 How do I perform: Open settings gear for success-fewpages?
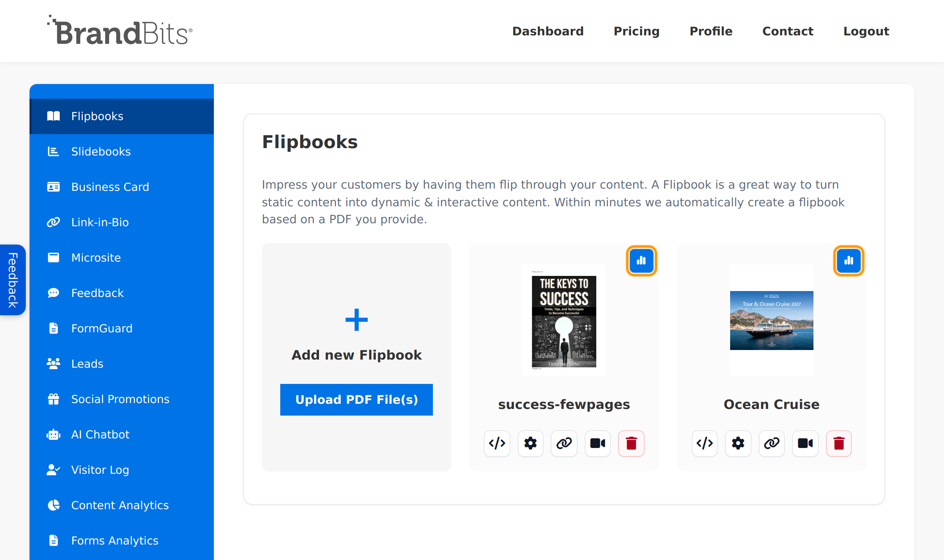click(x=530, y=443)
